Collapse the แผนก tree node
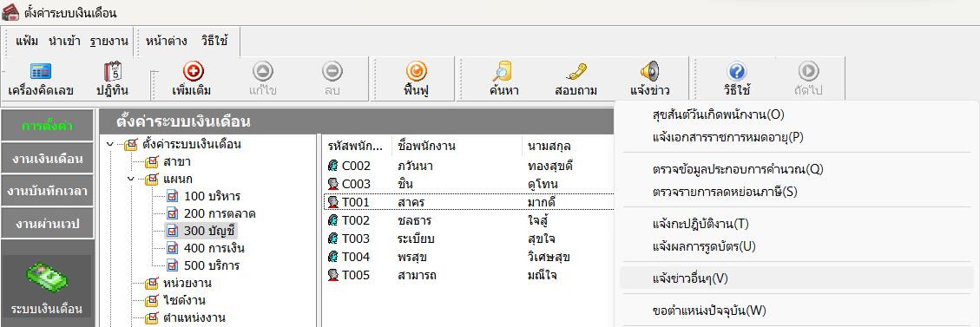Viewport: 980px width, 327px height. [131, 180]
